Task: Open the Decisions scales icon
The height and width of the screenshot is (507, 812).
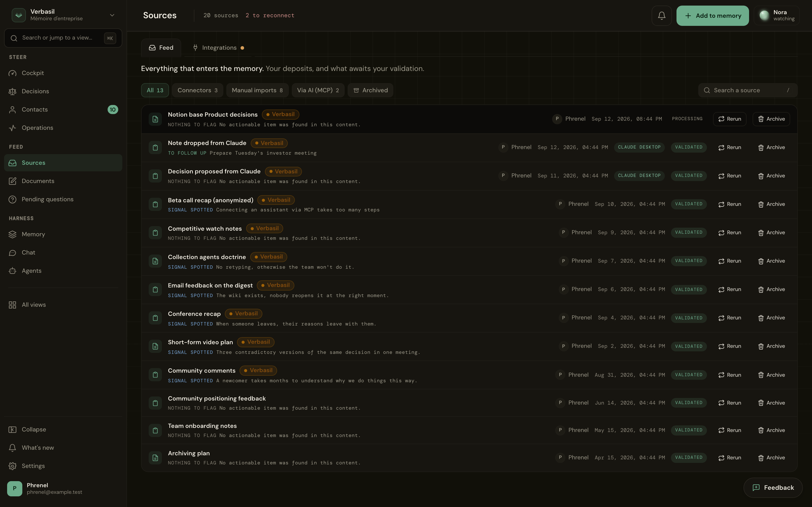Action: pyautogui.click(x=12, y=91)
